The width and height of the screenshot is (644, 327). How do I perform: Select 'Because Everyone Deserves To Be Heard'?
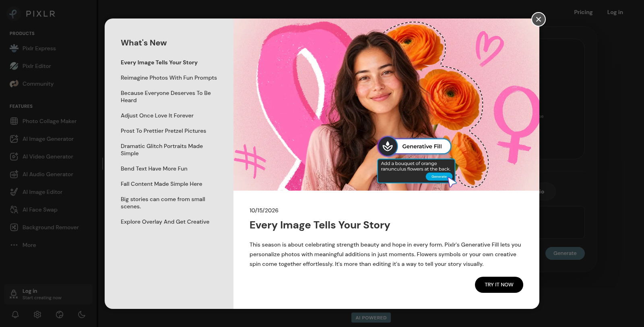click(x=166, y=97)
